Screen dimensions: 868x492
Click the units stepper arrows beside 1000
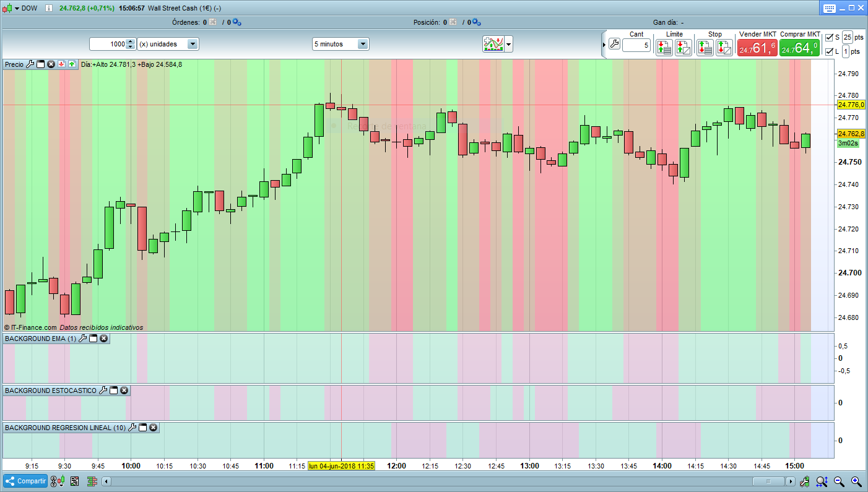[130, 44]
